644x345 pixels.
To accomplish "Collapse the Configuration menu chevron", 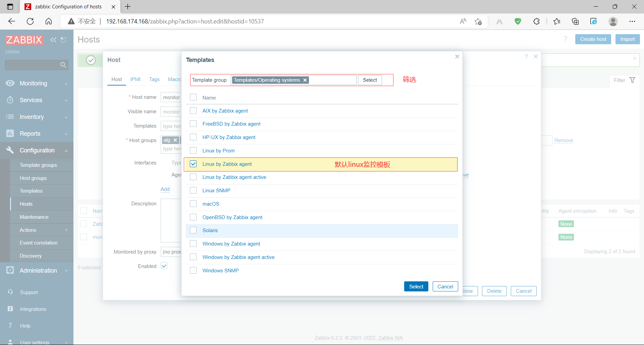I will (x=66, y=151).
